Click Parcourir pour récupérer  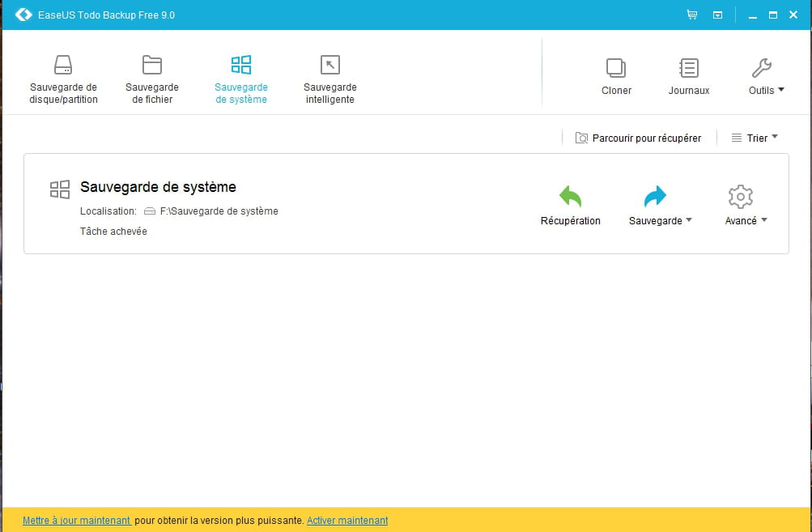coord(638,138)
